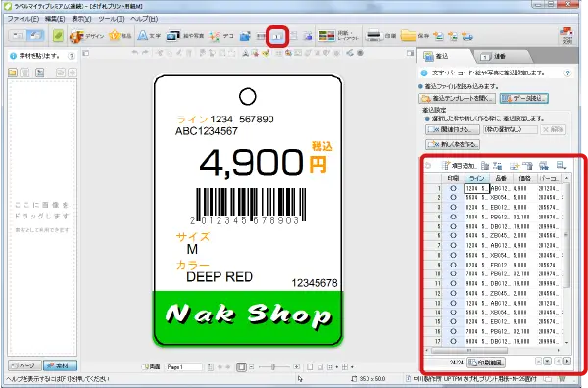Click the データ読込 button
Image resolution: width=588 pixels, height=388 pixels.
pos(524,98)
